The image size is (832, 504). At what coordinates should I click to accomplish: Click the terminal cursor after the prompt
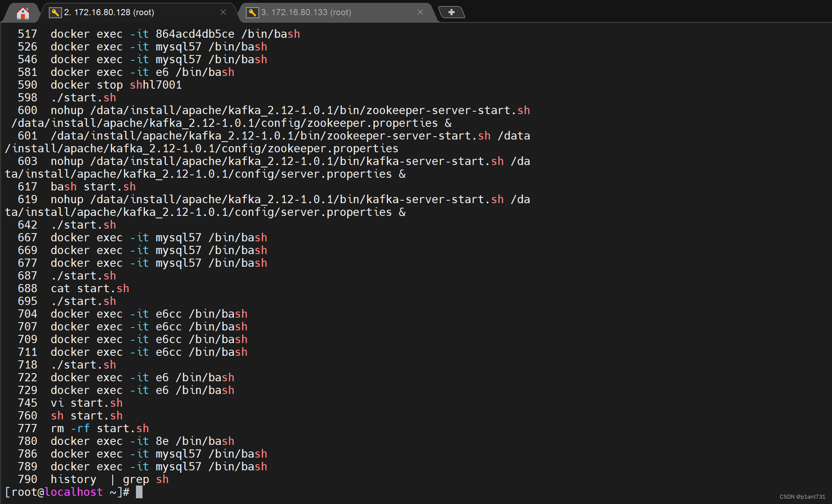tap(139, 492)
